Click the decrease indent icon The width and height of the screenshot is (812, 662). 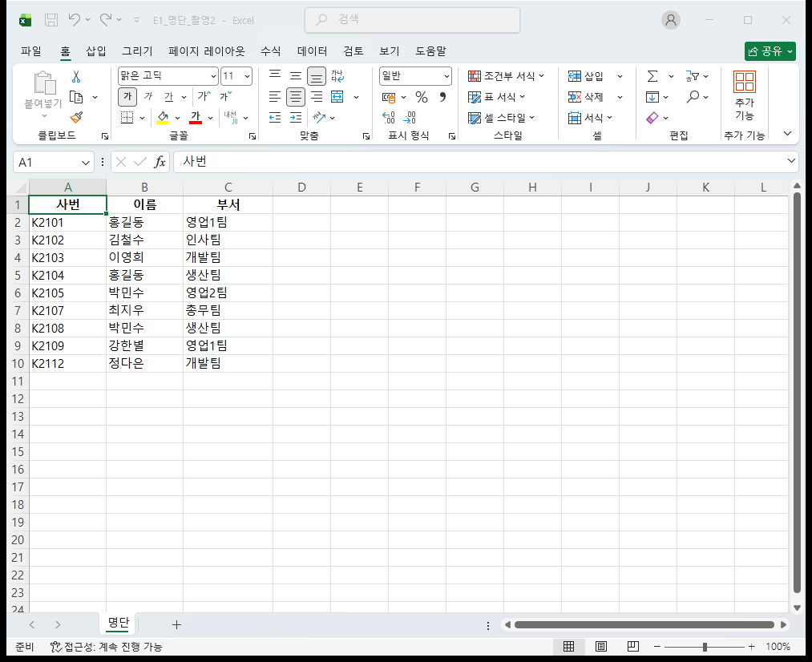coord(275,118)
